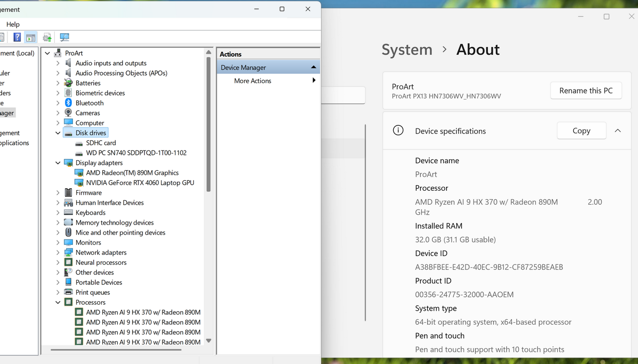Collapse the Device Manager actions section arrow
Viewport: 638px width, 364px height.
click(x=314, y=67)
